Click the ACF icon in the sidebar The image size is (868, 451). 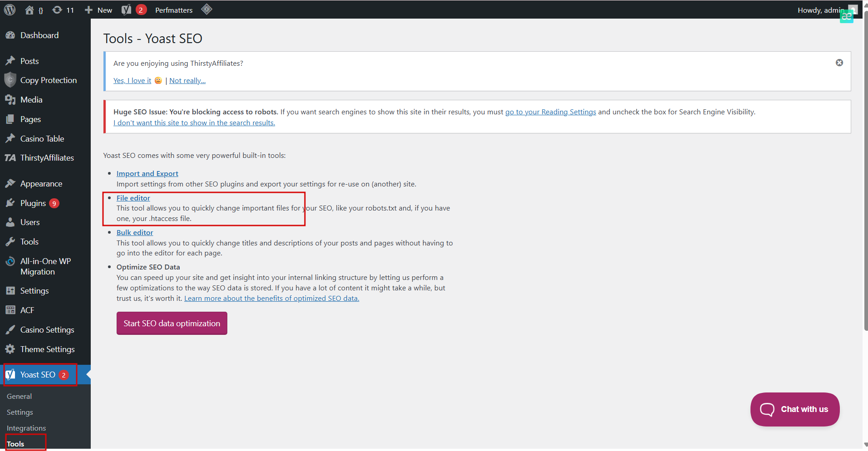tap(10, 310)
